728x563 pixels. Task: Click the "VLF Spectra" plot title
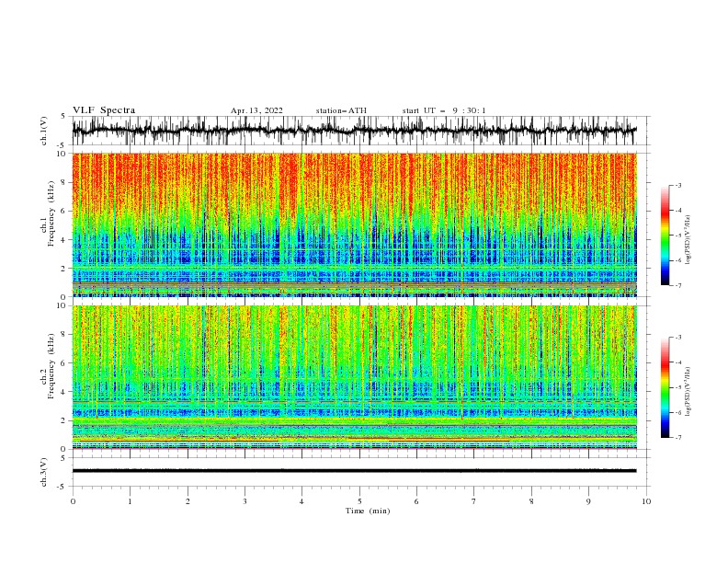(x=104, y=110)
